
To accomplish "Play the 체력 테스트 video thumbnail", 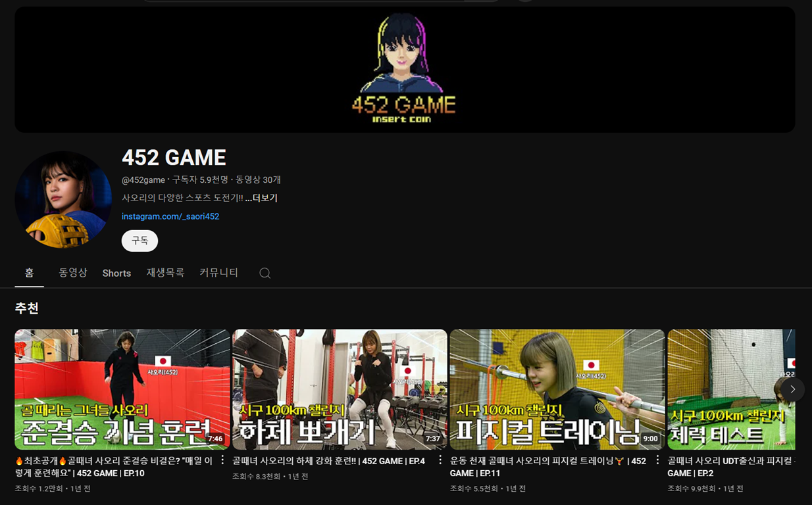I will tap(731, 389).
